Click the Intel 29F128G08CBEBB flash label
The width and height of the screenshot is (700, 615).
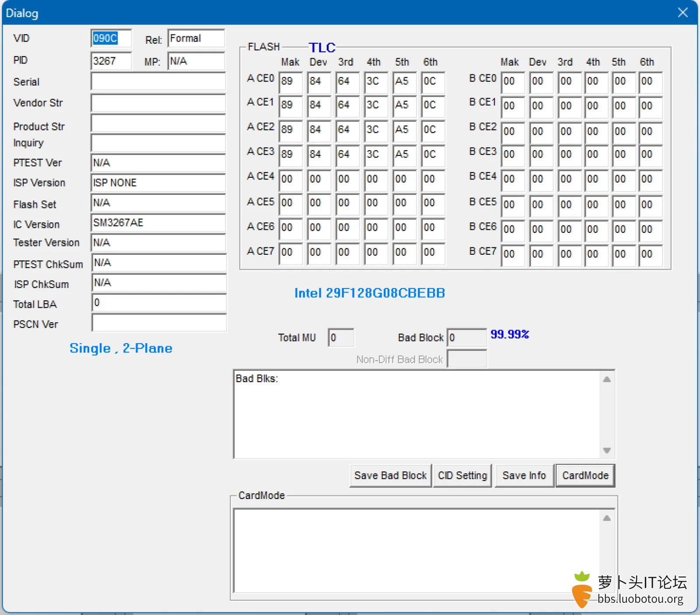370,293
